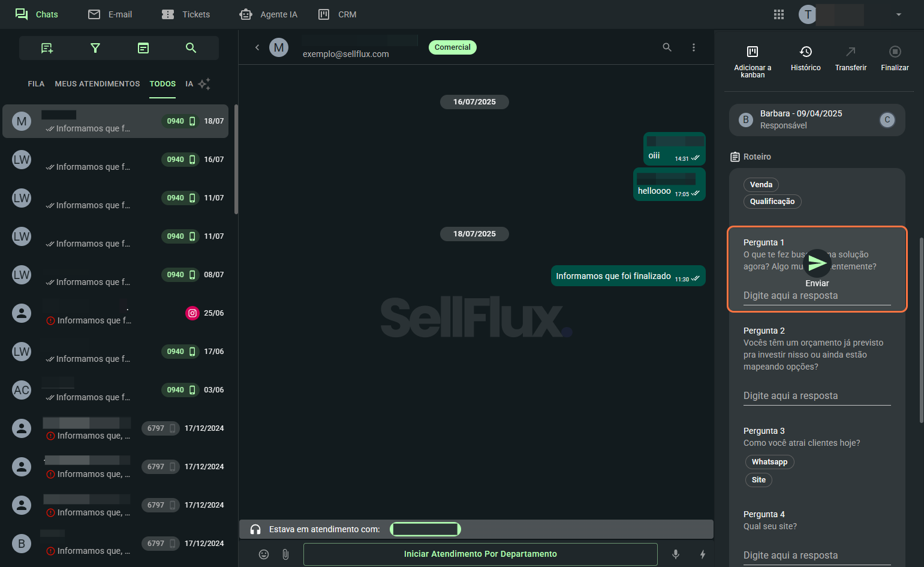The height and width of the screenshot is (567, 924).
Task: Open the Barbara responsável card
Action: 817,120
